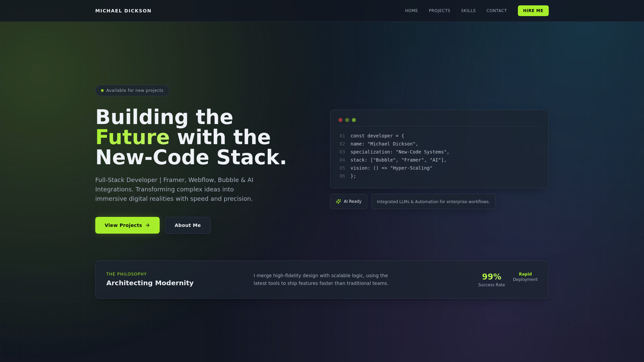644x362 pixels.
Task: Click the Architecting Modernity heading
Action: [150, 283]
